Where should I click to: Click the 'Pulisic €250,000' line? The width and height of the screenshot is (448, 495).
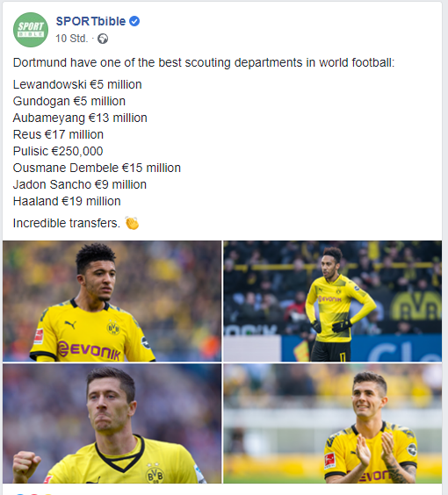coord(58,151)
